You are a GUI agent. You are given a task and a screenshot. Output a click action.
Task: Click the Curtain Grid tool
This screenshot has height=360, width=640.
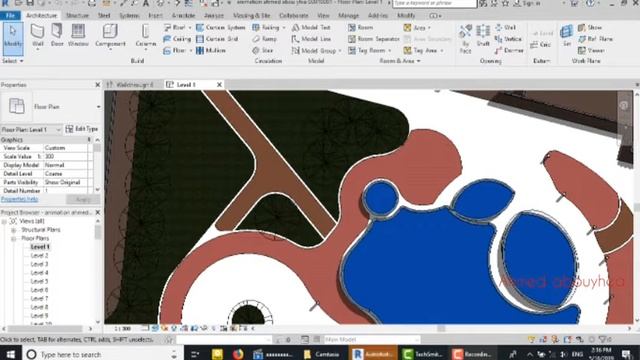[x=217, y=39]
